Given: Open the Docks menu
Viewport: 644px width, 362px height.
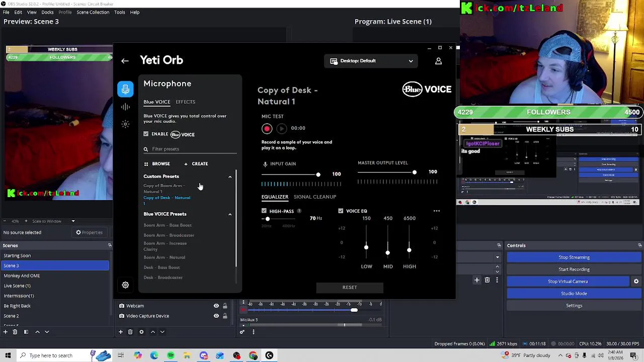Looking at the screenshot, I should [47, 12].
